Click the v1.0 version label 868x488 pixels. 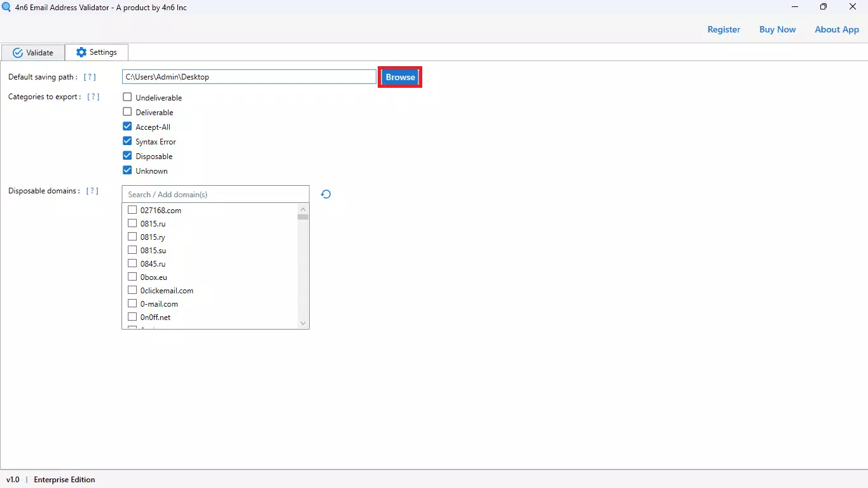13,480
